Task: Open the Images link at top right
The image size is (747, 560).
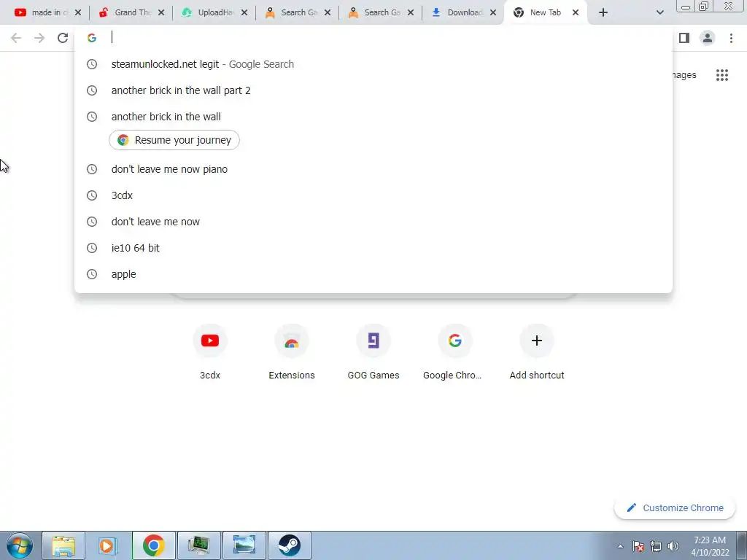Action: [x=684, y=75]
